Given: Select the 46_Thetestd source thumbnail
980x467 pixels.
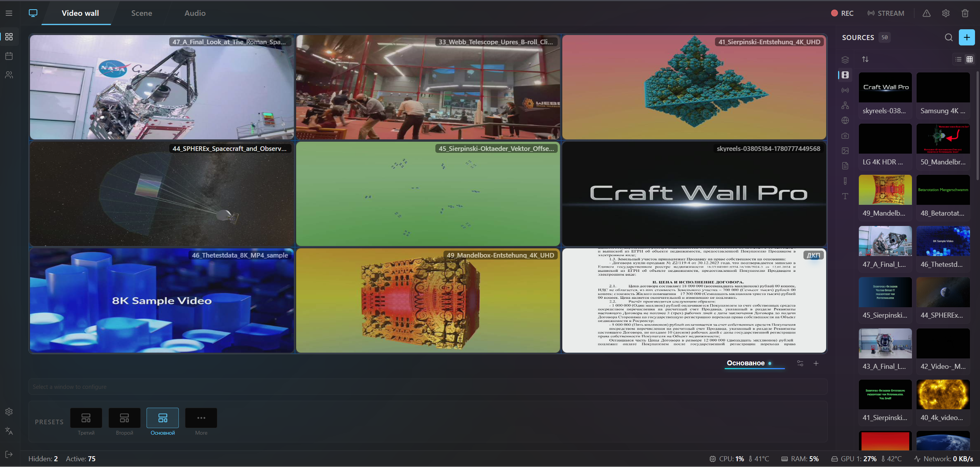Looking at the screenshot, I should (943, 241).
